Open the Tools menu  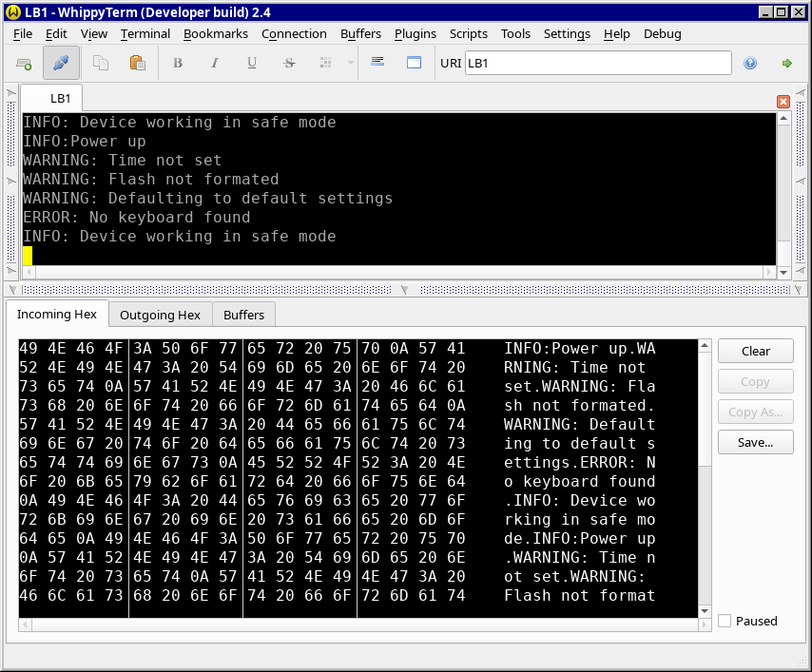[515, 34]
